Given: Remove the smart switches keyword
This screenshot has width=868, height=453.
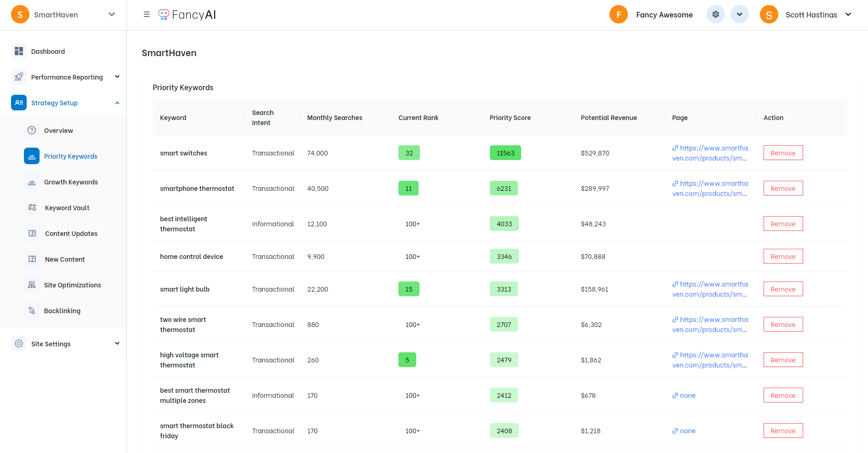Looking at the screenshot, I should tap(783, 153).
